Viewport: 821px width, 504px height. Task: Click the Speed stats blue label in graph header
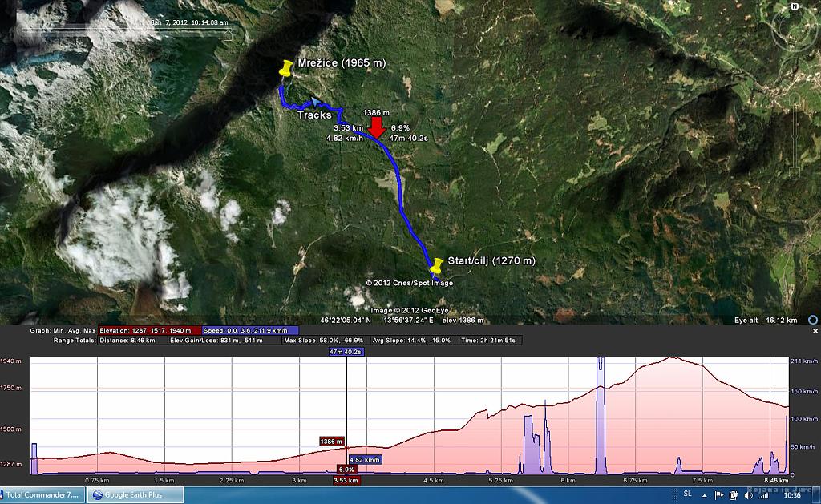pos(250,330)
